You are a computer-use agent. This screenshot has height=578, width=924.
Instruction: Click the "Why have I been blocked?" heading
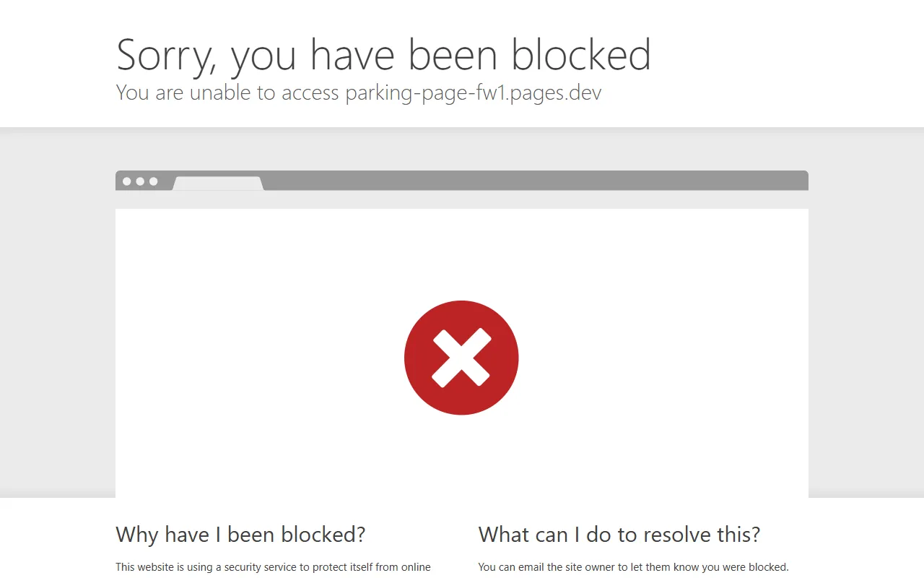pos(240,535)
